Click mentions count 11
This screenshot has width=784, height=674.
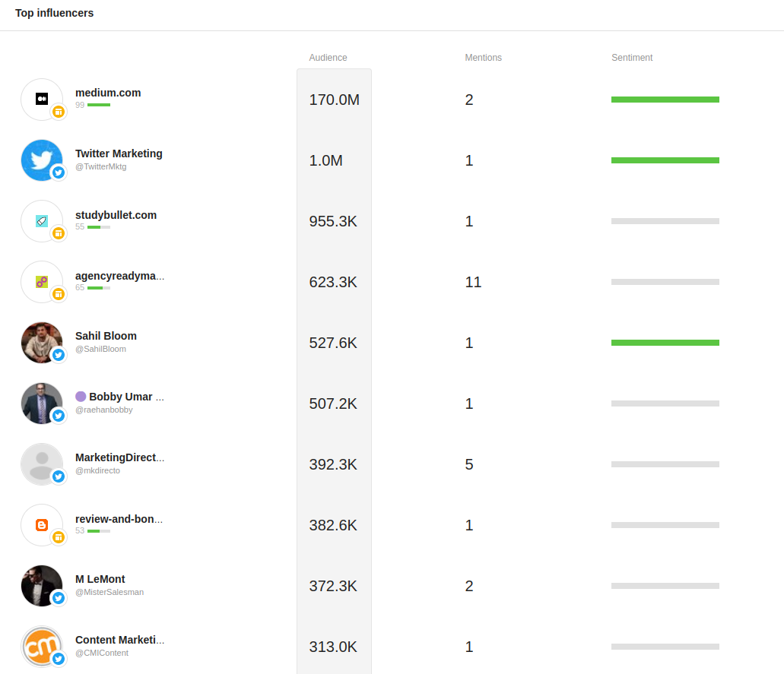[x=473, y=283]
